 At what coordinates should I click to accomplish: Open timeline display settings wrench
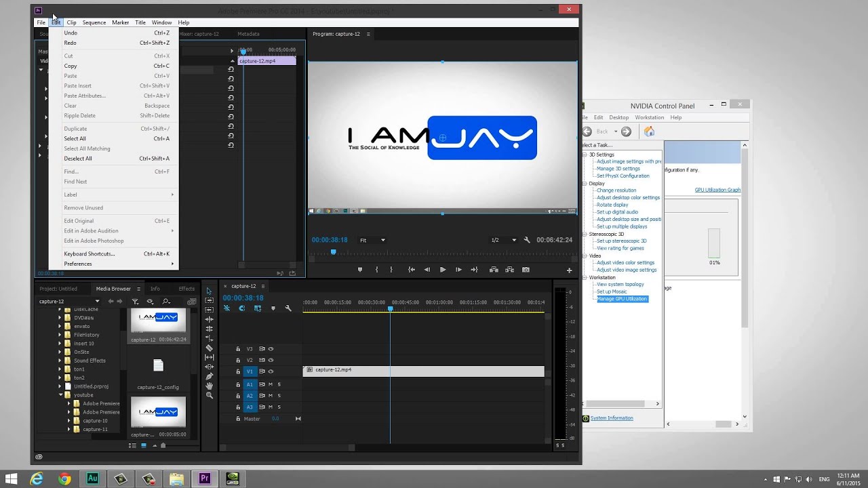288,308
